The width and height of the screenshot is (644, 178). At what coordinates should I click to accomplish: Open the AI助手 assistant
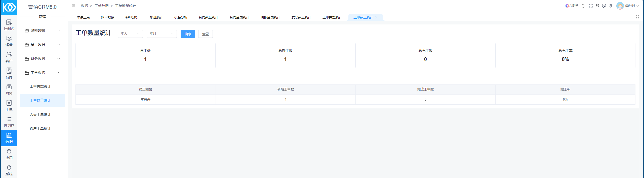(x=572, y=6)
